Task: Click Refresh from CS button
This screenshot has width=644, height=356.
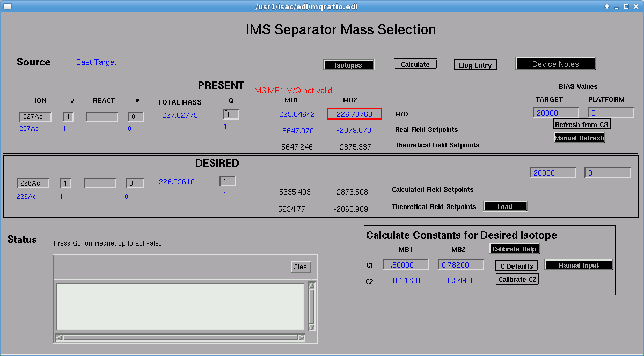Action: 582,124
